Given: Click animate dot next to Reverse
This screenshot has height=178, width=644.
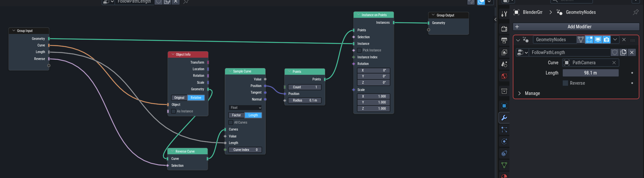Looking at the screenshot, I should [x=632, y=83].
